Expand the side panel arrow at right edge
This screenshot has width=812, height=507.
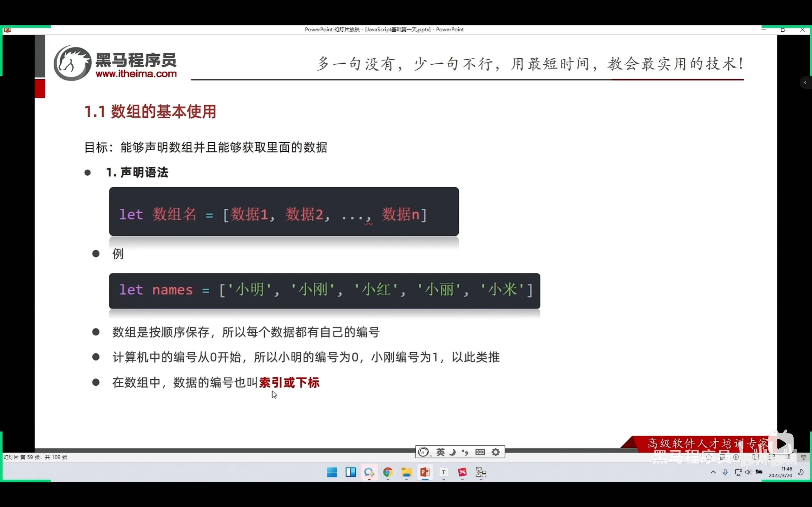(805, 82)
